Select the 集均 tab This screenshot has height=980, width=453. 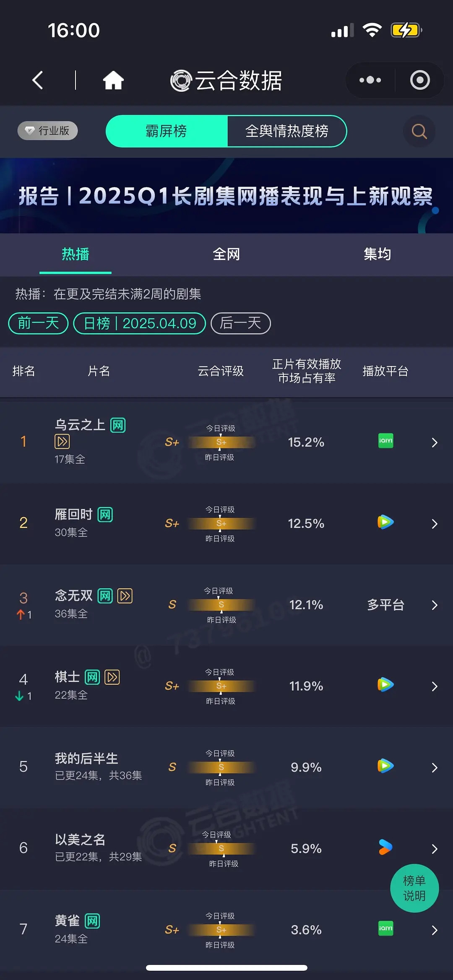(377, 254)
